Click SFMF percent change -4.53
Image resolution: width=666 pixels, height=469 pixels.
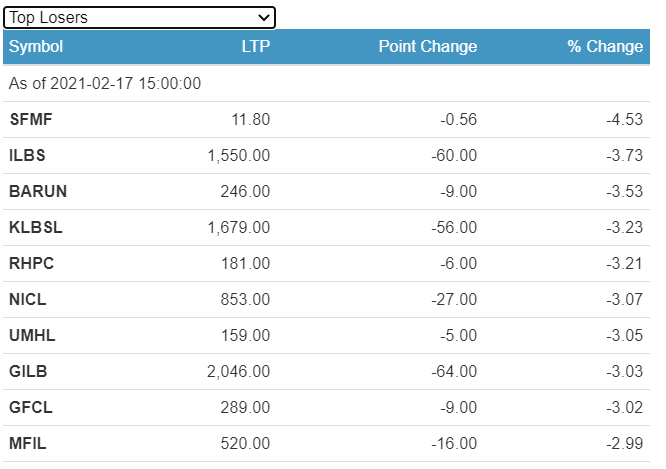click(625, 120)
